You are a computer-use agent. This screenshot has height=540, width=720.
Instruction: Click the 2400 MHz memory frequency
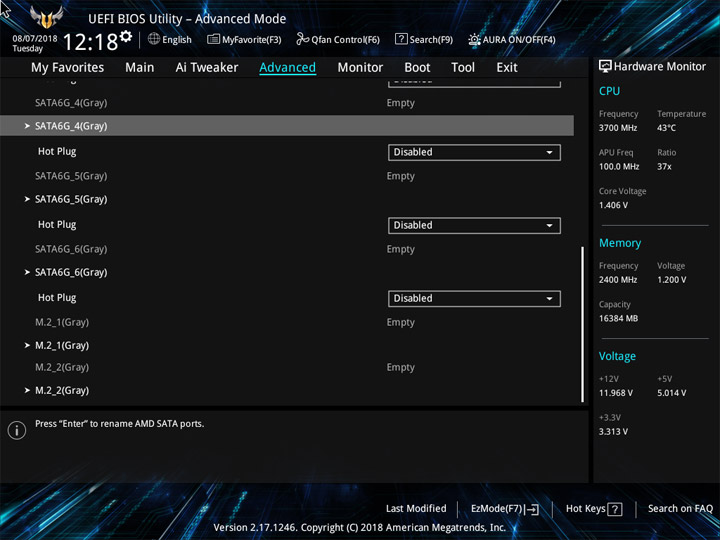point(618,280)
